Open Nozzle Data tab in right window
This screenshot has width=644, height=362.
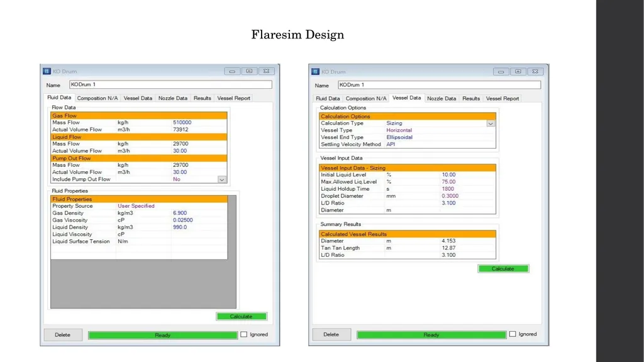tap(441, 99)
